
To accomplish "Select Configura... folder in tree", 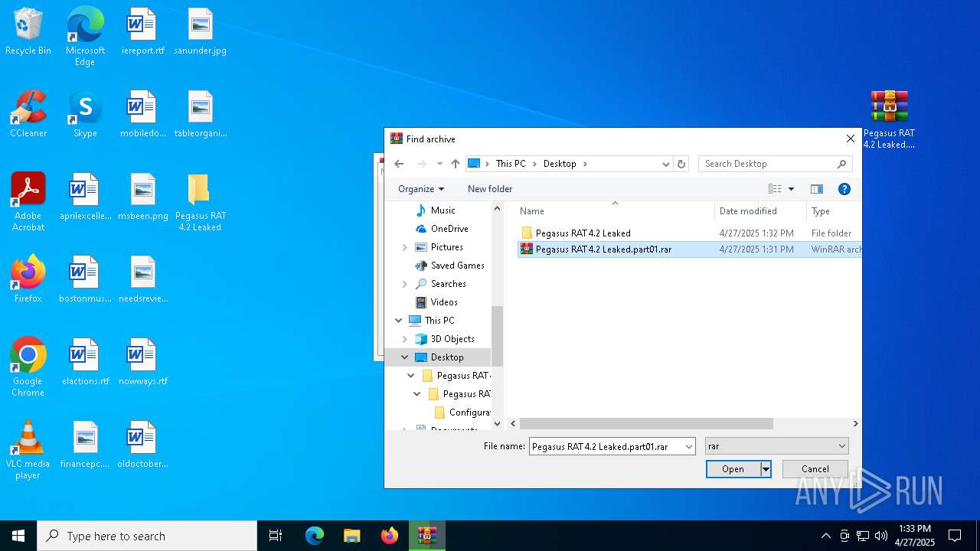I will tap(462, 412).
